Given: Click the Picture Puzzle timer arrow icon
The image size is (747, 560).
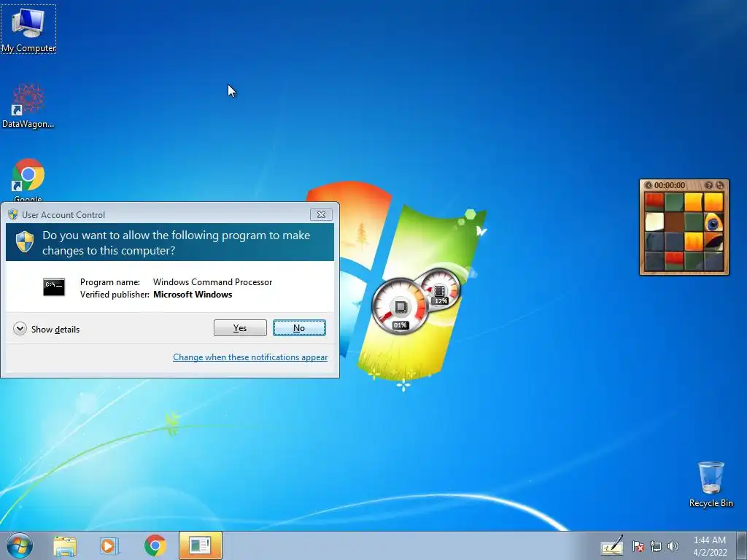Looking at the screenshot, I should pyautogui.click(x=648, y=185).
